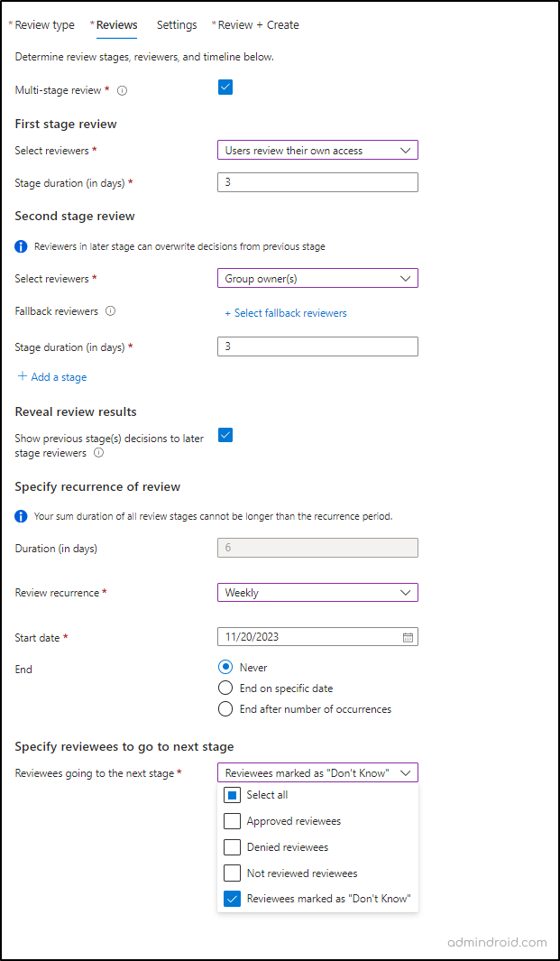Expand the Group owner(s) reviewers dropdown
560x961 pixels.
[317, 279]
